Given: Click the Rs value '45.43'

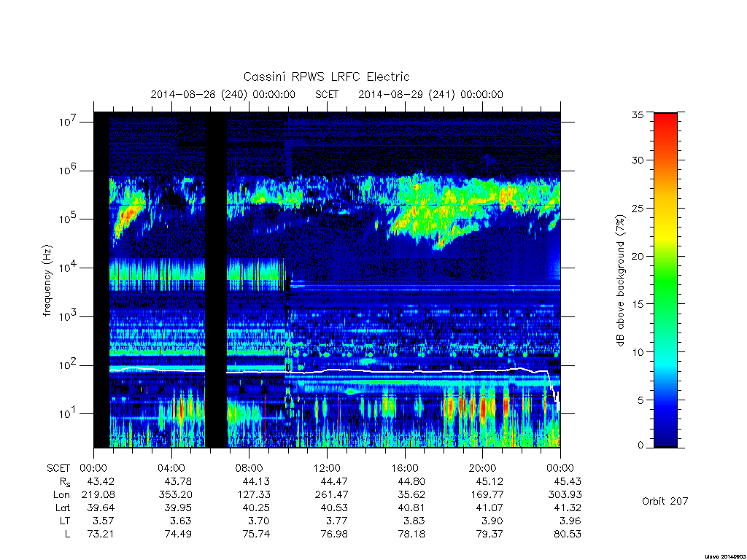Looking at the screenshot, I should tap(567, 481).
